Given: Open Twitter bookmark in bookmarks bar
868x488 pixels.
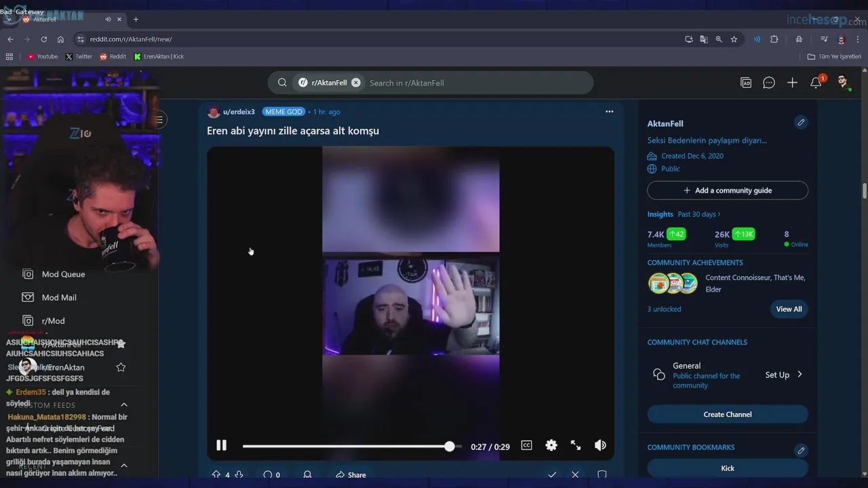Looking at the screenshot, I should click(x=79, y=56).
